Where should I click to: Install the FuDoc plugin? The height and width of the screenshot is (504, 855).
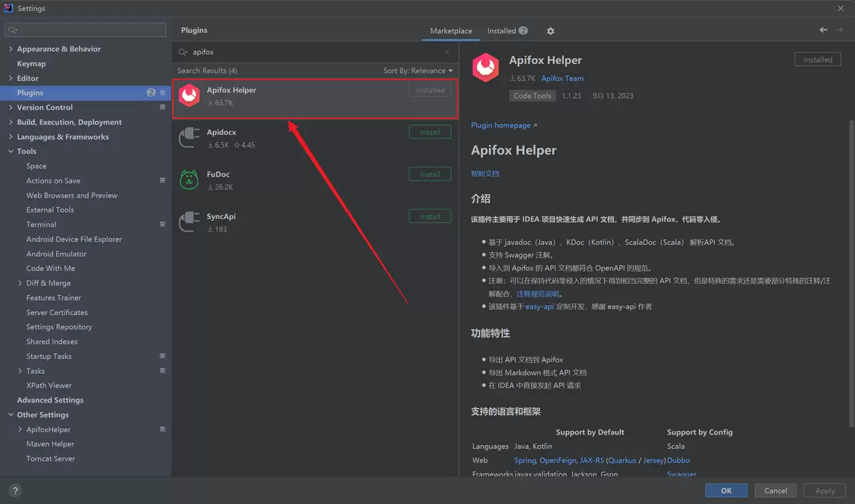point(430,174)
